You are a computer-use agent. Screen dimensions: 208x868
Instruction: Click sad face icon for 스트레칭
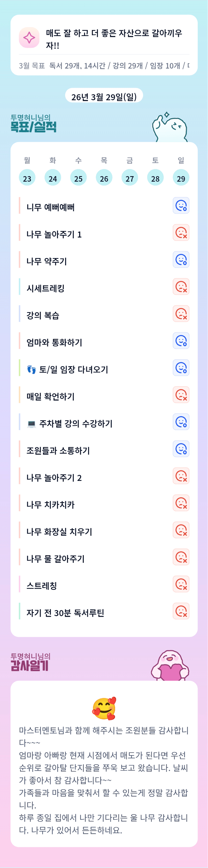point(181,584)
